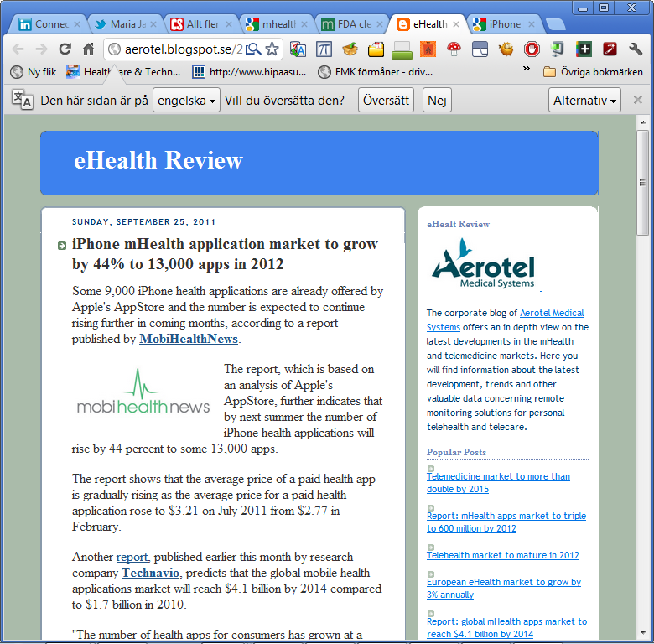Image resolution: width=654 pixels, height=644 pixels.
Task: Click the green plus extension icon
Action: click(584, 49)
